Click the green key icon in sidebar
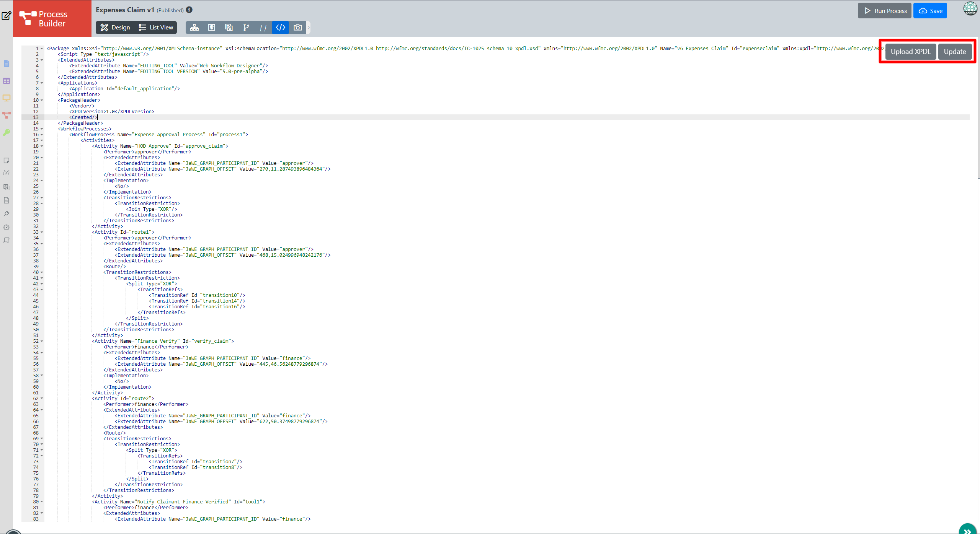This screenshot has height=534, width=980. pyautogui.click(x=7, y=132)
